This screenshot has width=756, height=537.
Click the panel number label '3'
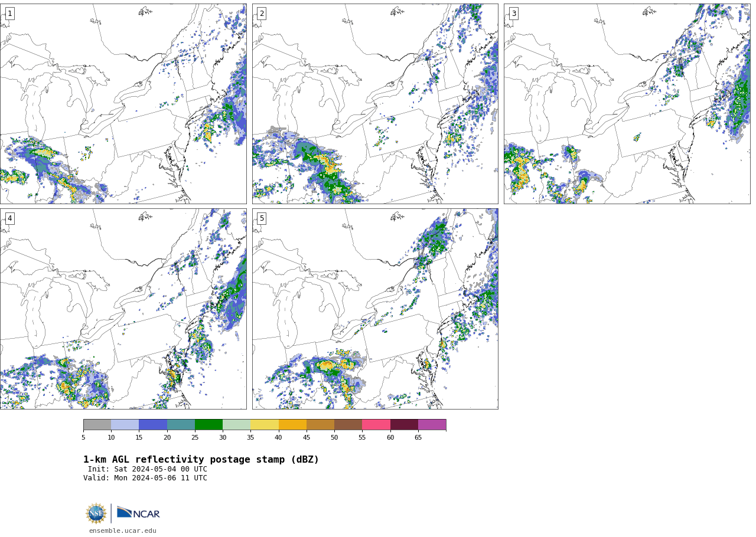(x=513, y=14)
